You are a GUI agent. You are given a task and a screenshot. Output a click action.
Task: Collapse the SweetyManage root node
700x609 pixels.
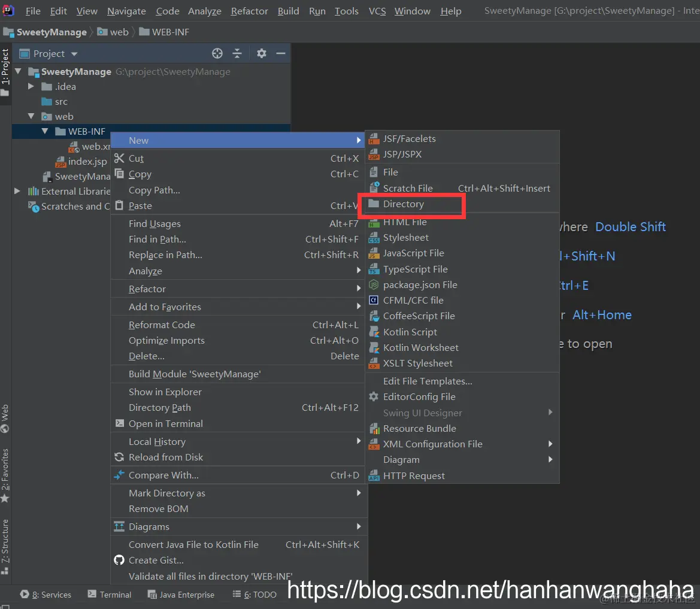(x=19, y=71)
